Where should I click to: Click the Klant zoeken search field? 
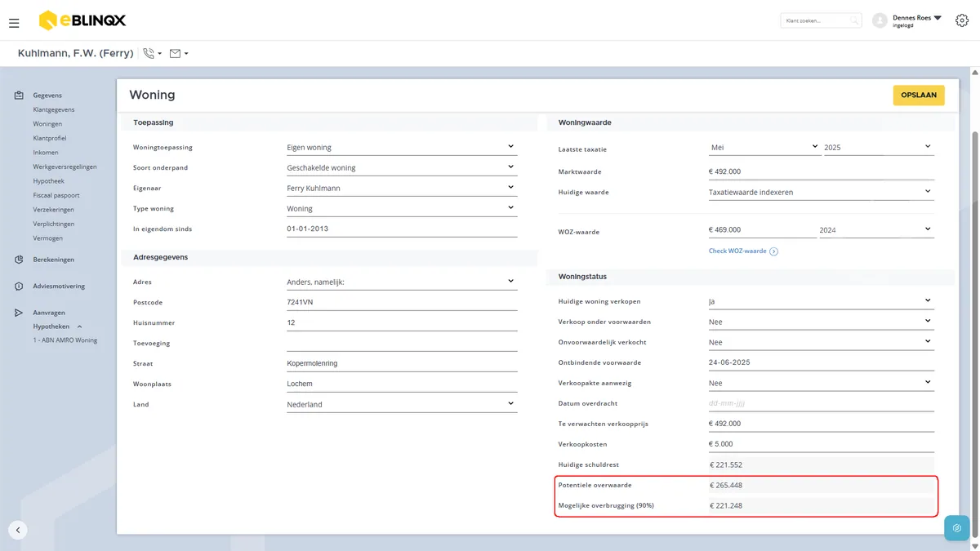[820, 20]
